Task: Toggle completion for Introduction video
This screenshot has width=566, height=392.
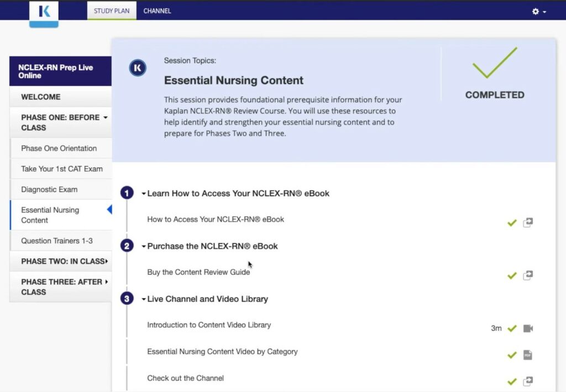Action: click(512, 328)
